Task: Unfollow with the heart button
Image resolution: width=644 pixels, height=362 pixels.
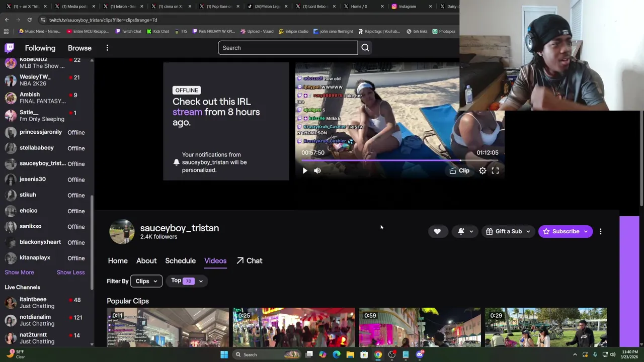Action: 437,231
